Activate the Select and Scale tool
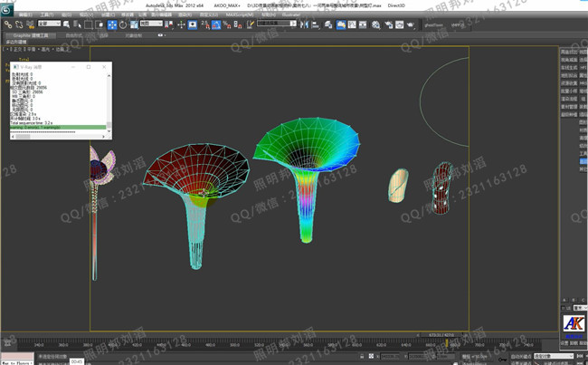 (x=134, y=24)
